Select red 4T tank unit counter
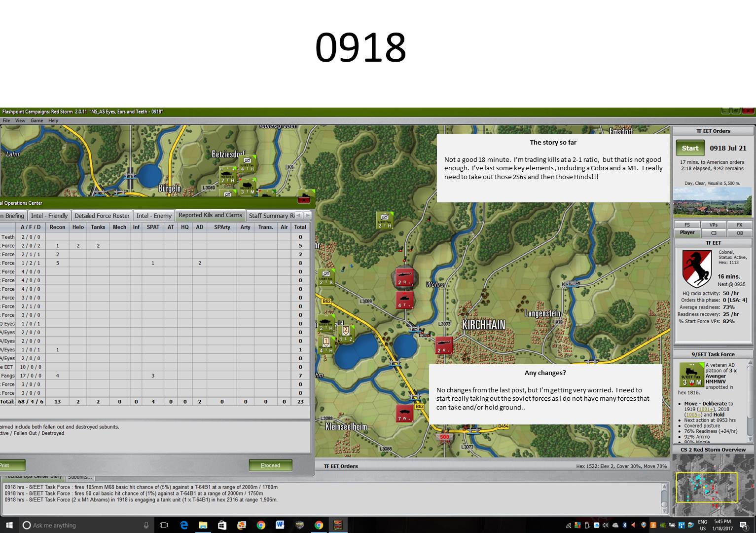Image resolution: width=756 pixels, height=533 pixels. (404, 300)
